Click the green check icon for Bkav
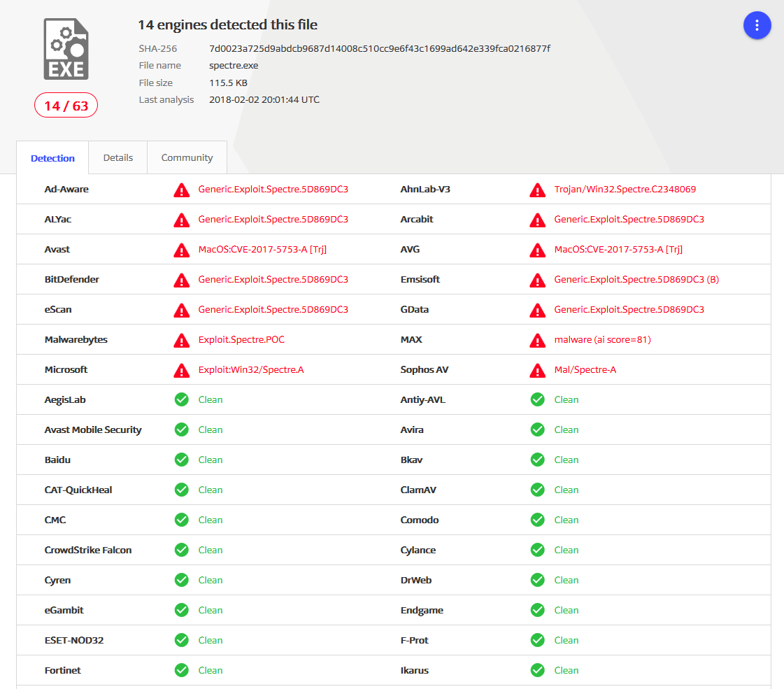784x689 pixels. [538, 460]
